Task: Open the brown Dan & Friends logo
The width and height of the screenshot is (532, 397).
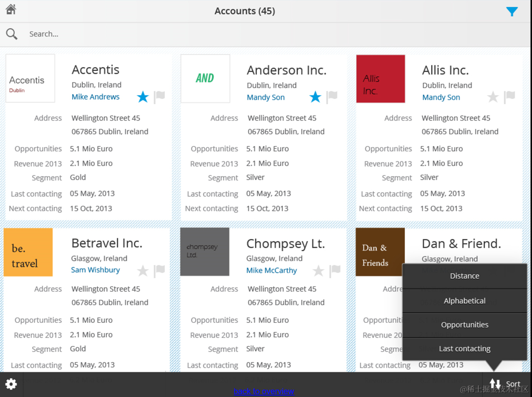Action: tap(380, 252)
